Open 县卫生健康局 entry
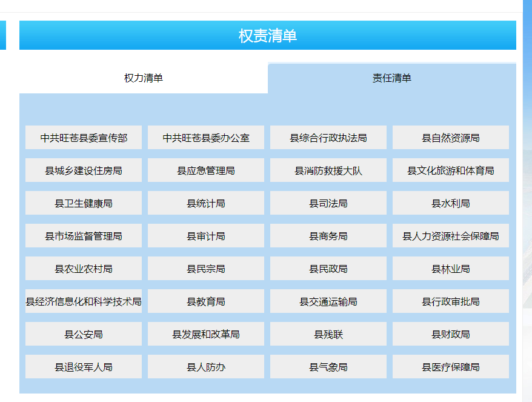This screenshot has height=402, width=532. tap(84, 203)
